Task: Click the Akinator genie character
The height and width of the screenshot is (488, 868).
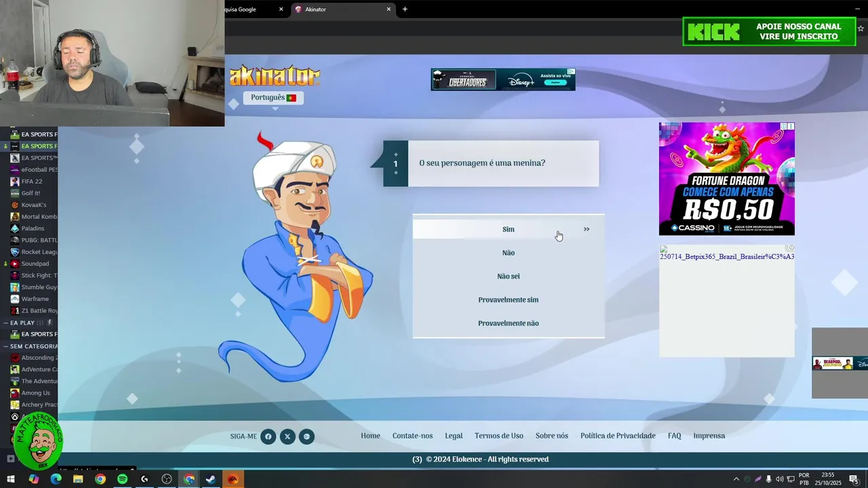Action: 295,258
